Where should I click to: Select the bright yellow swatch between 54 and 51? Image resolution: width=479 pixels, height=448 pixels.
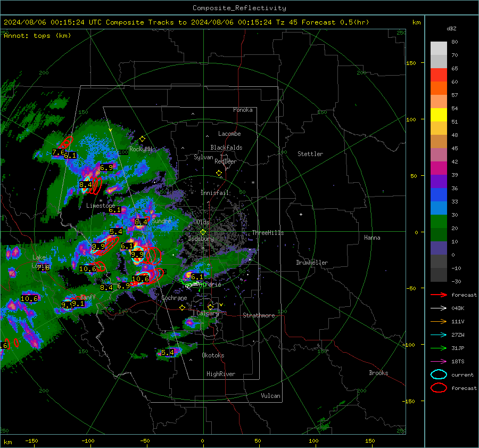pos(439,115)
